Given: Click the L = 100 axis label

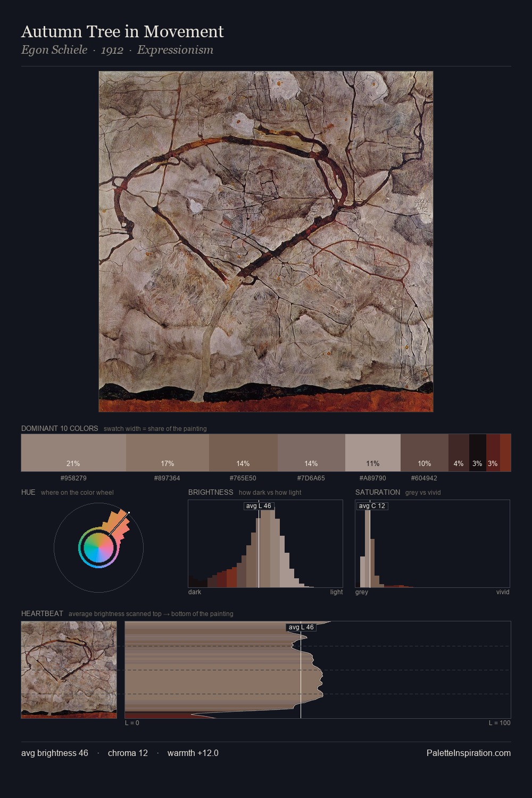Looking at the screenshot, I should [x=500, y=723].
